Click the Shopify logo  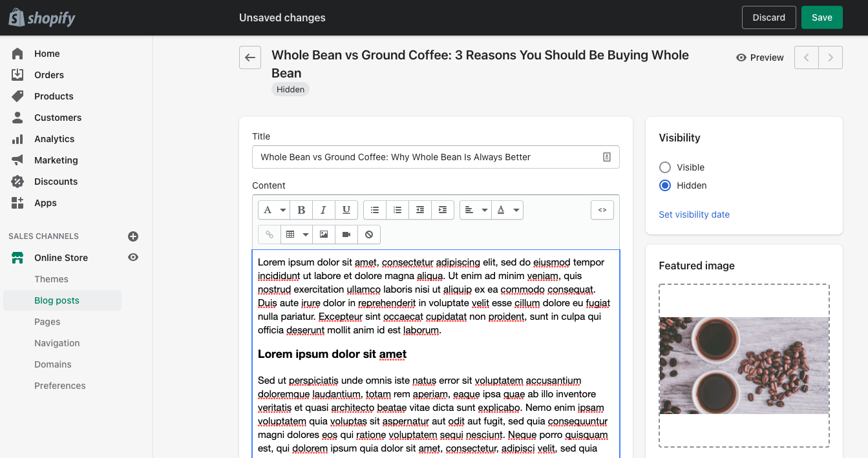tap(42, 18)
